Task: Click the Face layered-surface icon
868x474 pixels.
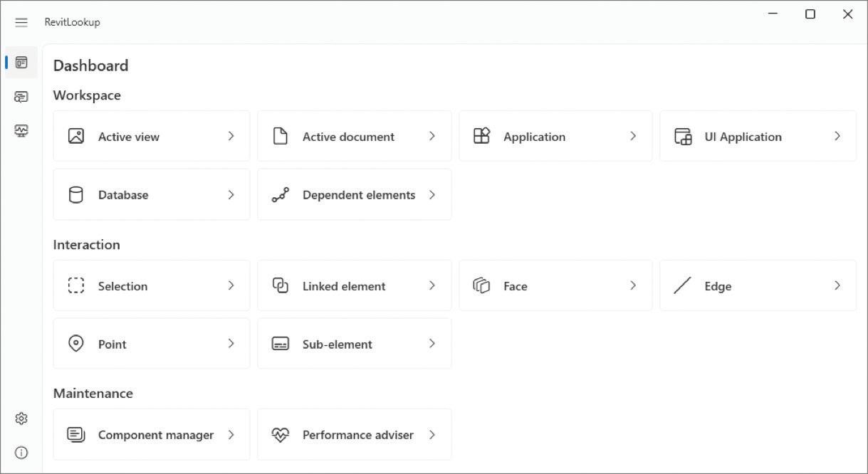Action: (x=482, y=285)
